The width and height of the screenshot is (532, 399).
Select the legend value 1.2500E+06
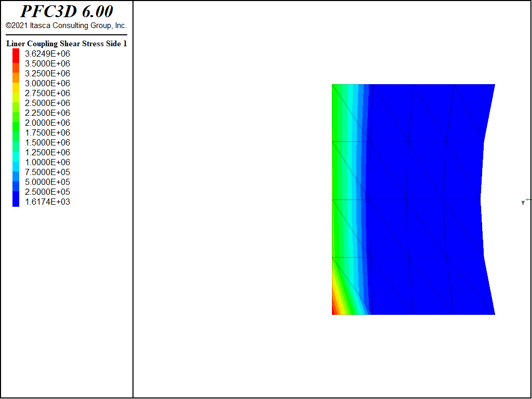tap(47, 152)
